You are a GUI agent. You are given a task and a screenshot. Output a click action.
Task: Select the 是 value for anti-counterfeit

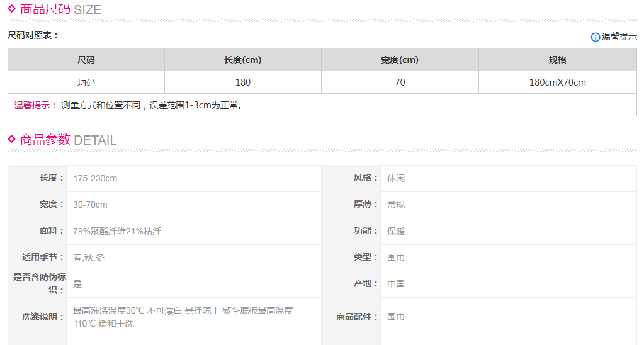(77, 284)
